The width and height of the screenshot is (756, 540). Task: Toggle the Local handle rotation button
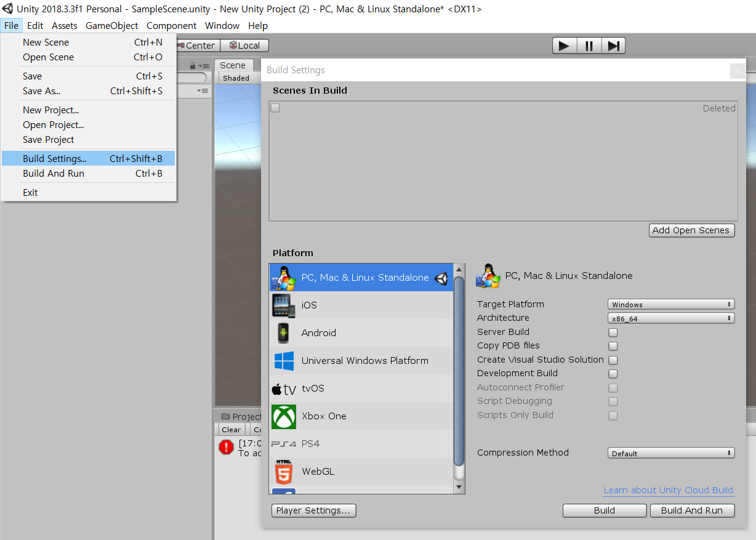[244, 46]
